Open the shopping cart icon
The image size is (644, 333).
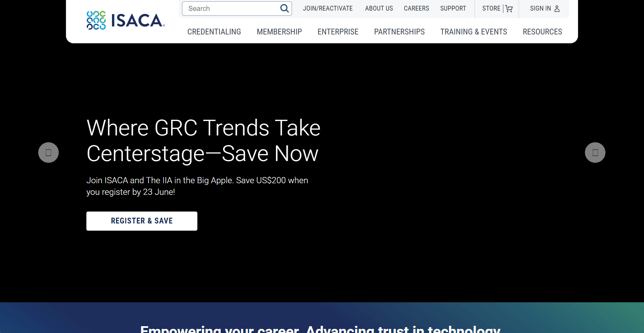(x=509, y=9)
